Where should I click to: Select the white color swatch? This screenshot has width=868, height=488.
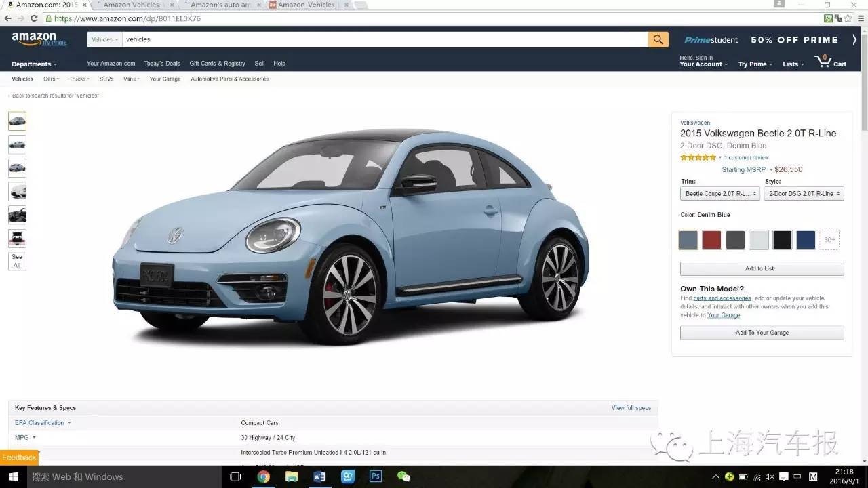[759, 240]
